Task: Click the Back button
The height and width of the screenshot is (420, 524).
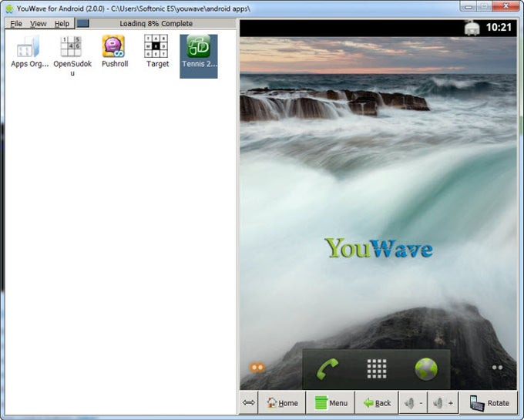Action: tap(378, 403)
